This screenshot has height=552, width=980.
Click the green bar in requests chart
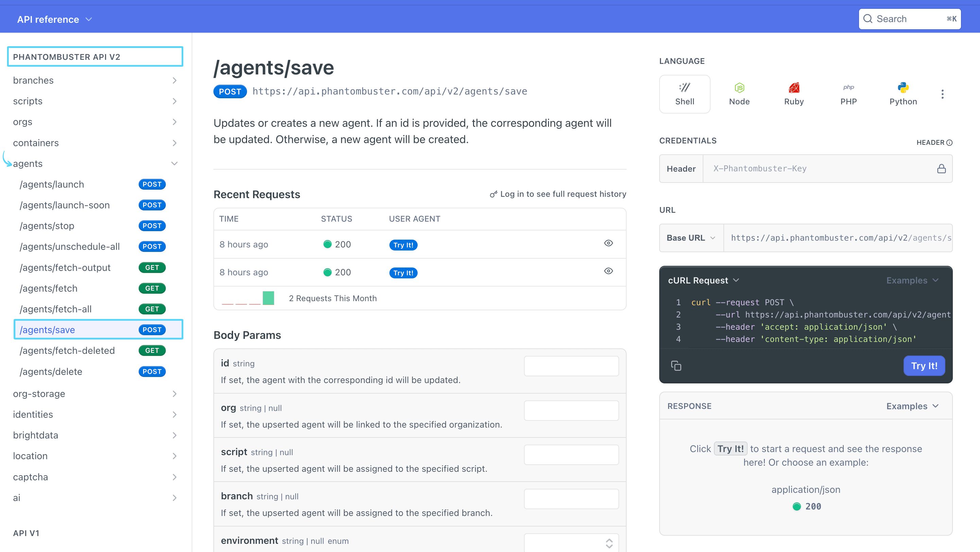268,298
